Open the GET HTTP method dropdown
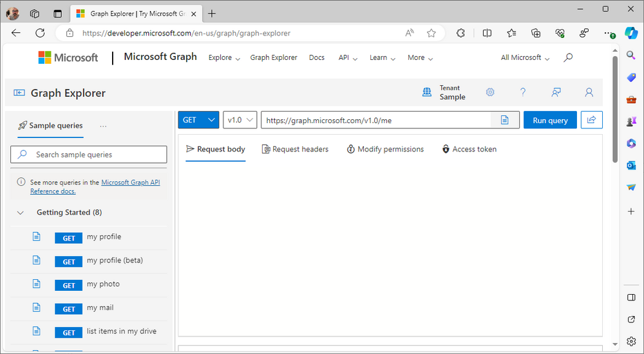The height and width of the screenshot is (354, 644). (198, 120)
